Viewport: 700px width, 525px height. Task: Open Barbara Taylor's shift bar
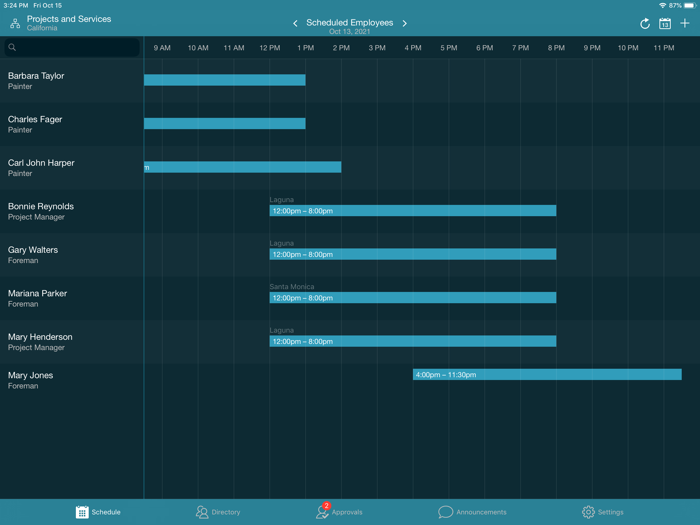[x=225, y=80]
